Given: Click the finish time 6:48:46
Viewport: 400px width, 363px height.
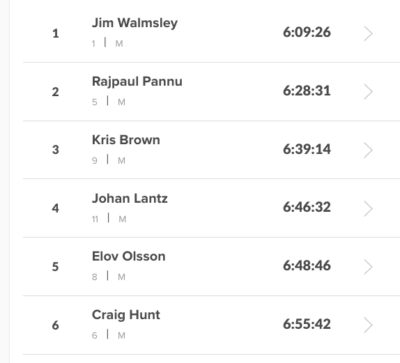Looking at the screenshot, I should 307,266.
